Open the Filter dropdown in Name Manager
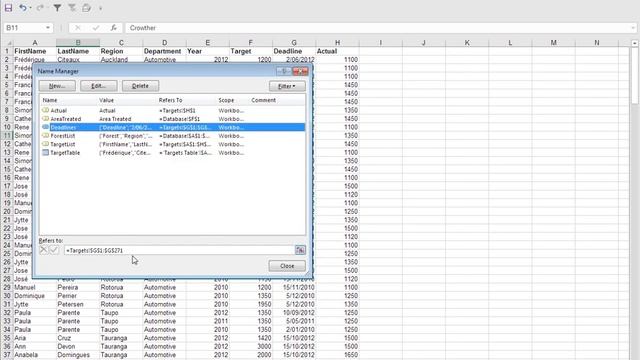 [287, 86]
